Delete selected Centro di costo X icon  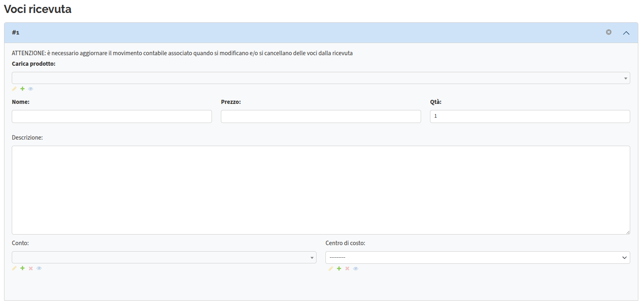coord(347,269)
